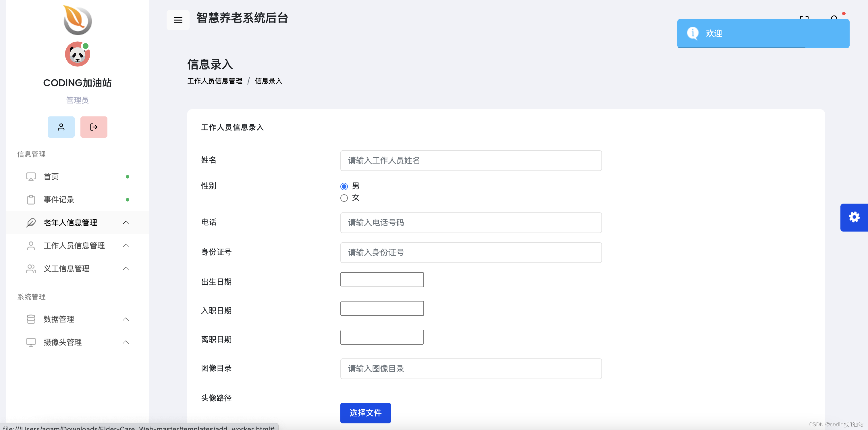Click the 选择文件 button
Screen dimensions: 868x430
(365, 413)
